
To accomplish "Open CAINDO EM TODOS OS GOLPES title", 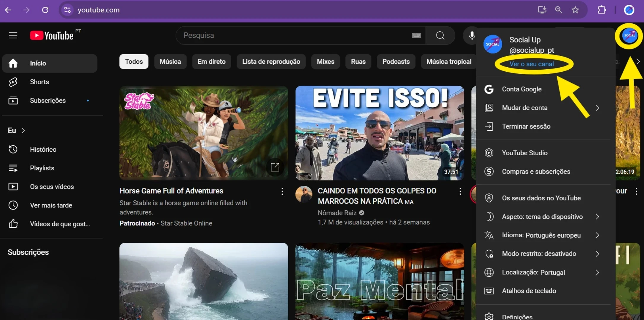I will coord(377,196).
